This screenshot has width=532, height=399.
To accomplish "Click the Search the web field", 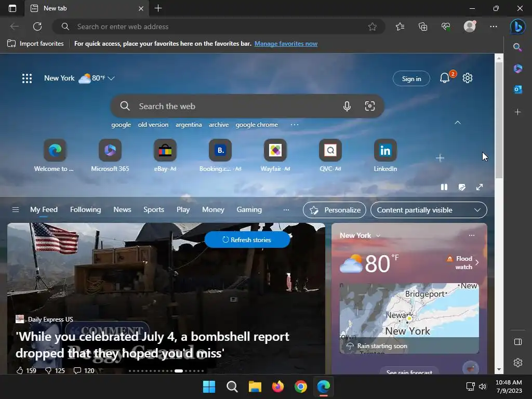I will (247, 106).
